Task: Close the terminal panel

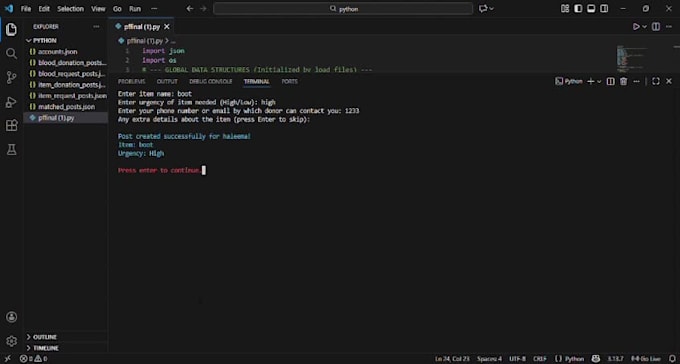Action: [x=669, y=81]
